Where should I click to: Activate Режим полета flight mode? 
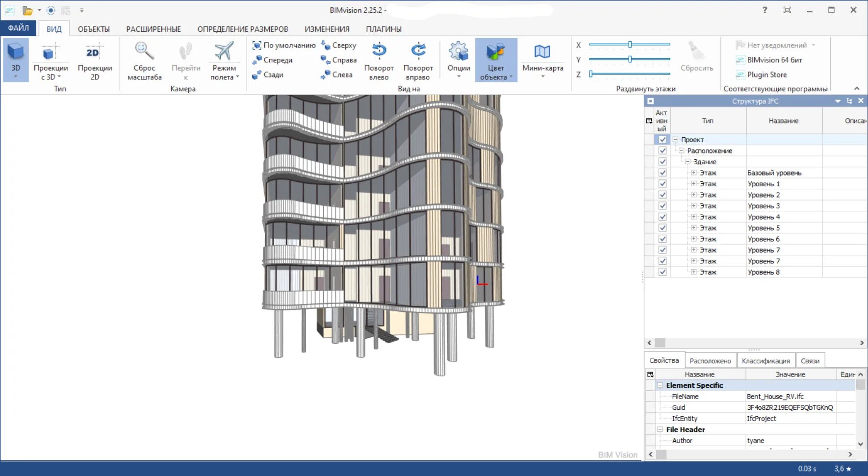click(224, 61)
